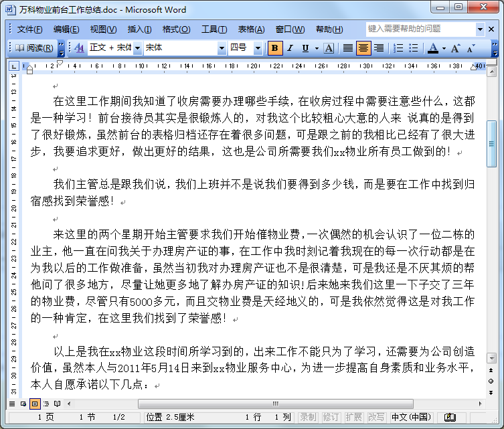
Task: Toggle 扩展 extend selection indicator
Action: tap(353, 417)
